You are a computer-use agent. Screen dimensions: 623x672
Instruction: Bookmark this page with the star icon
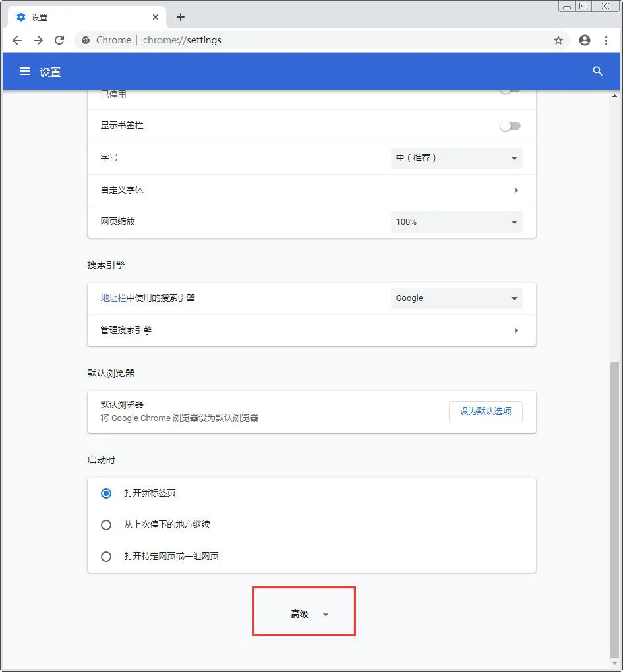[x=558, y=40]
